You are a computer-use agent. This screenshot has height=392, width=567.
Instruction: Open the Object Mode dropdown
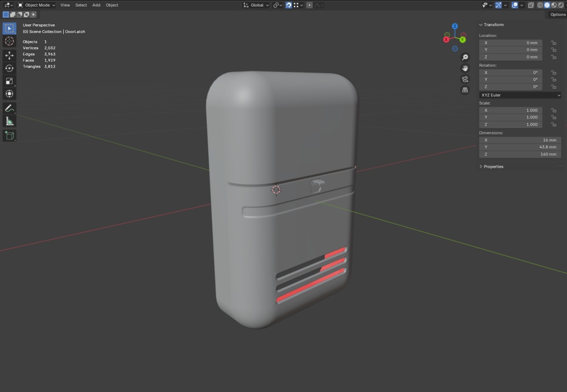pos(37,5)
